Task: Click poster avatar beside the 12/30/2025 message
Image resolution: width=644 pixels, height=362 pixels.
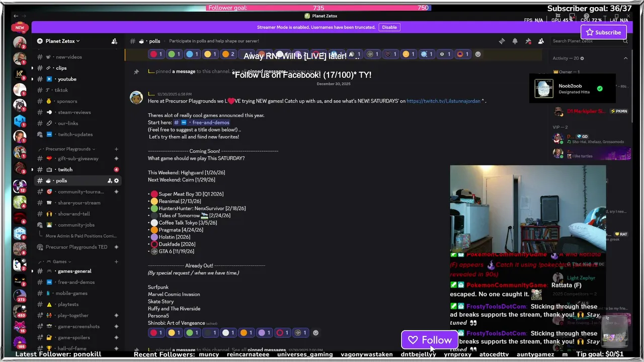Action: [136, 97]
